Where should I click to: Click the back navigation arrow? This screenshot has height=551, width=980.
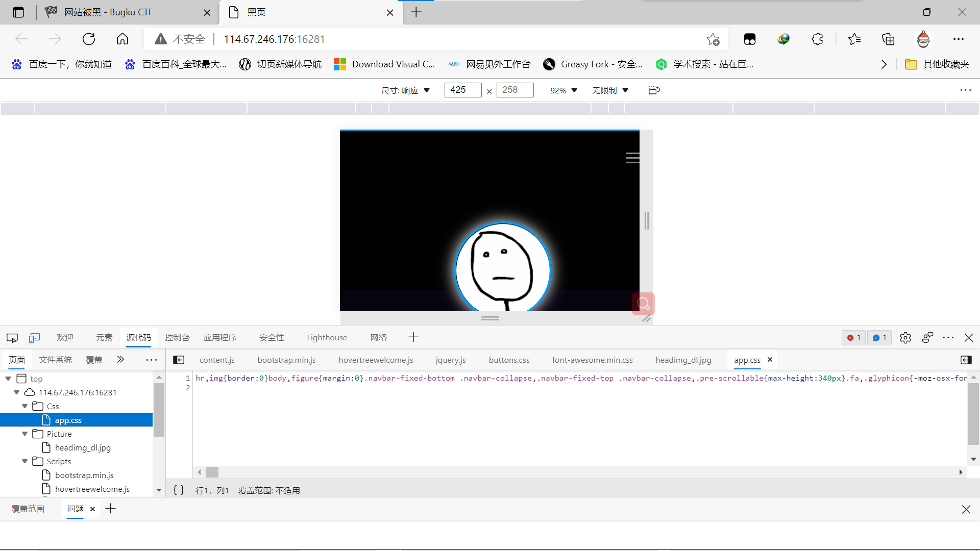click(21, 39)
